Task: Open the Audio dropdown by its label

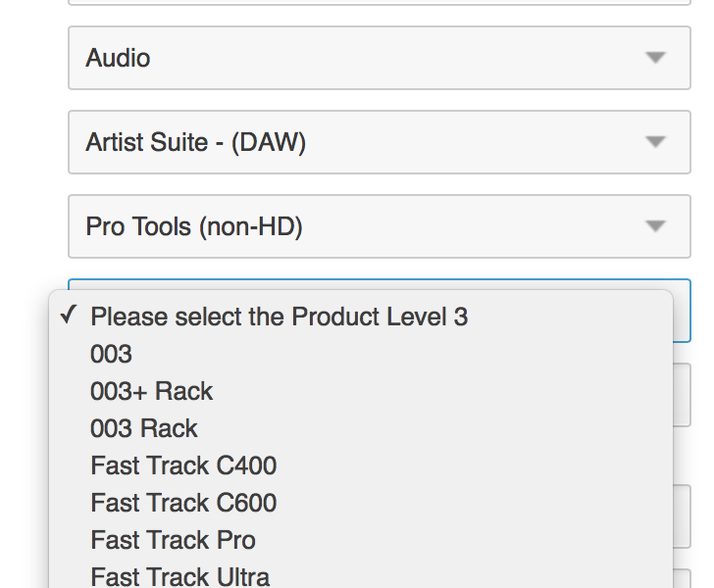Action: coord(119,58)
